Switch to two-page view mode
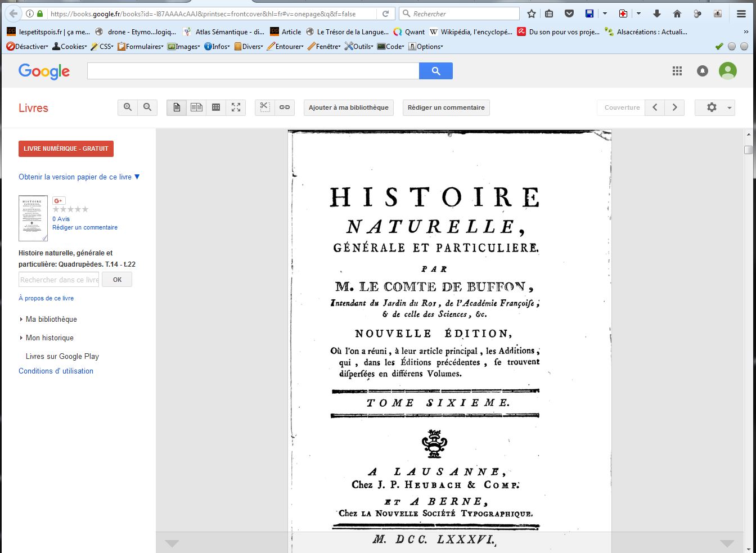Screen dimensions: 756x553 196,107
